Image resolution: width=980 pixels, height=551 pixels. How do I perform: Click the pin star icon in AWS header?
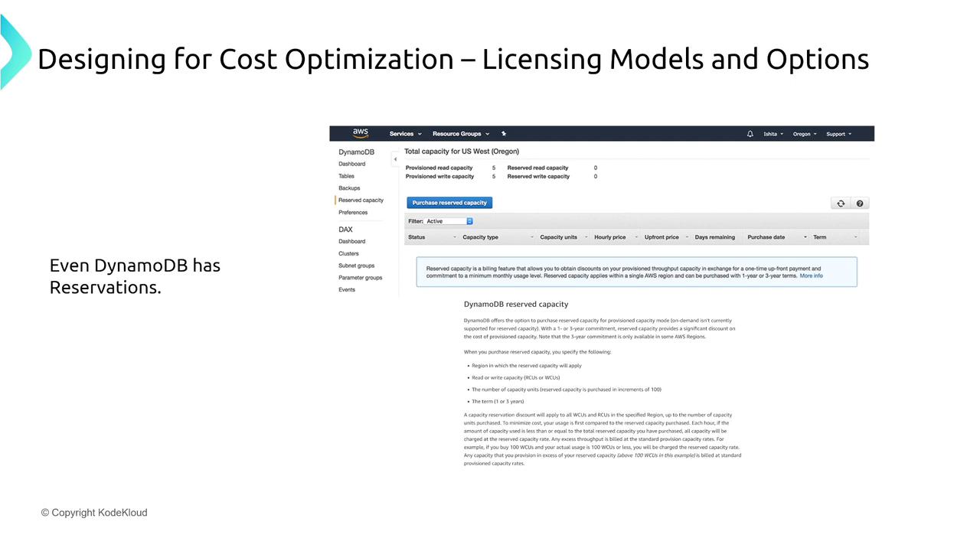(504, 134)
